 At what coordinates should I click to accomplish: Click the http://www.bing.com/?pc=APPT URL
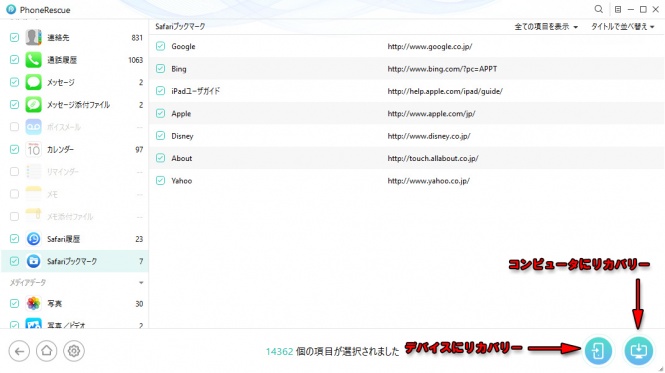pos(442,69)
